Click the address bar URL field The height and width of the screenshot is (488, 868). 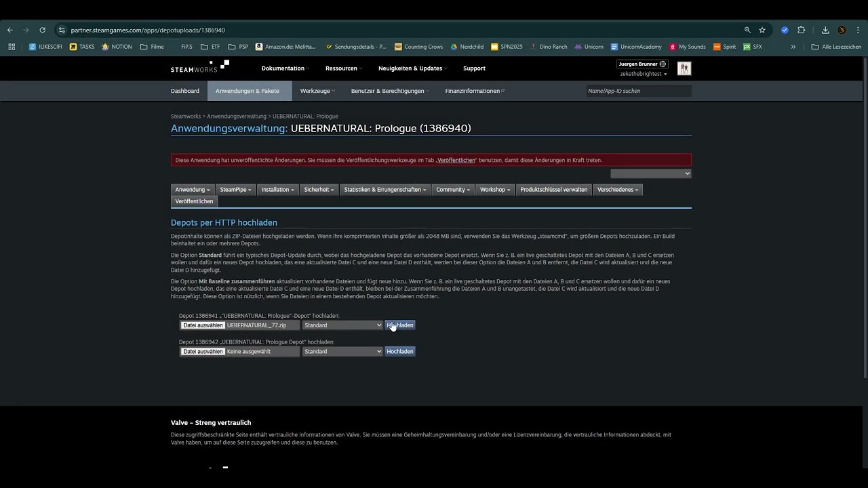click(400, 30)
